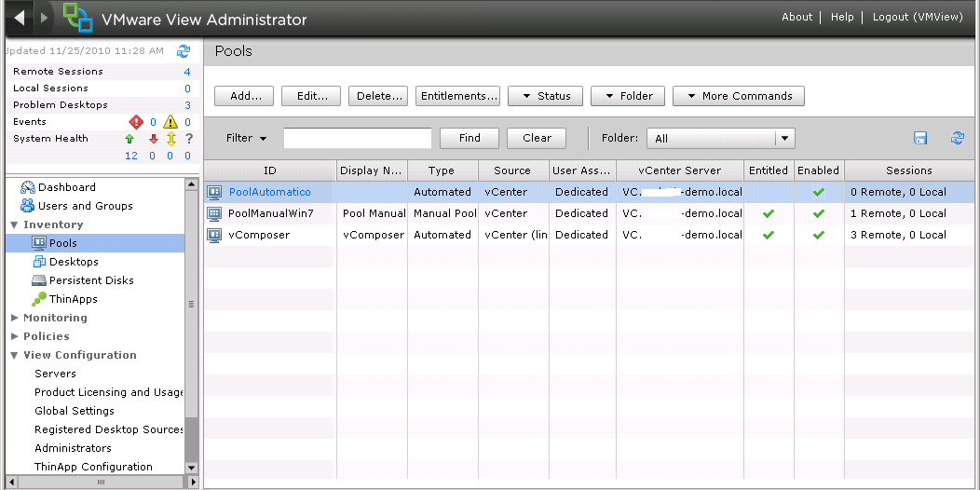The width and height of the screenshot is (980, 490).
Task: Click Logout (VMView) link
Action: pyautogui.click(x=918, y=17)
